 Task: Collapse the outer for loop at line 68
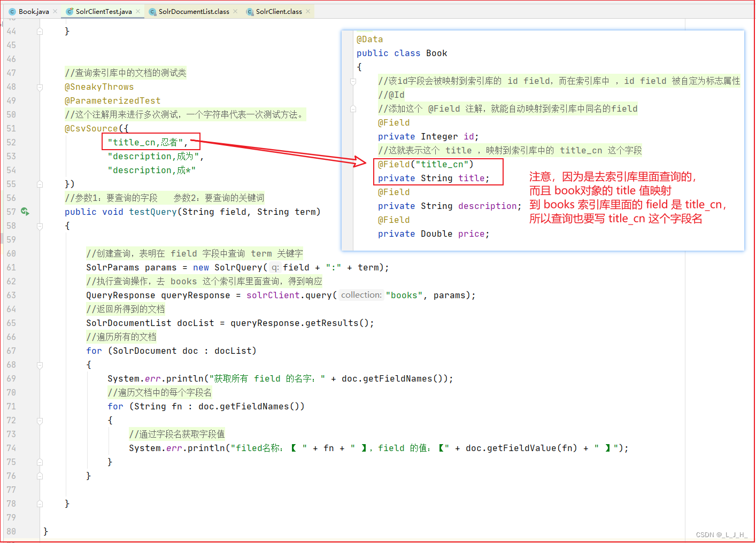coord(40,364)
